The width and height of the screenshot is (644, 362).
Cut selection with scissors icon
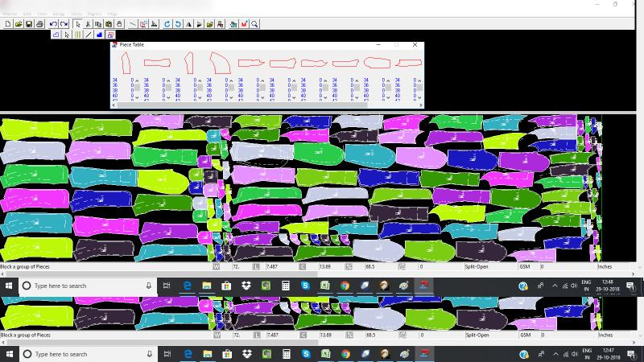88,24
